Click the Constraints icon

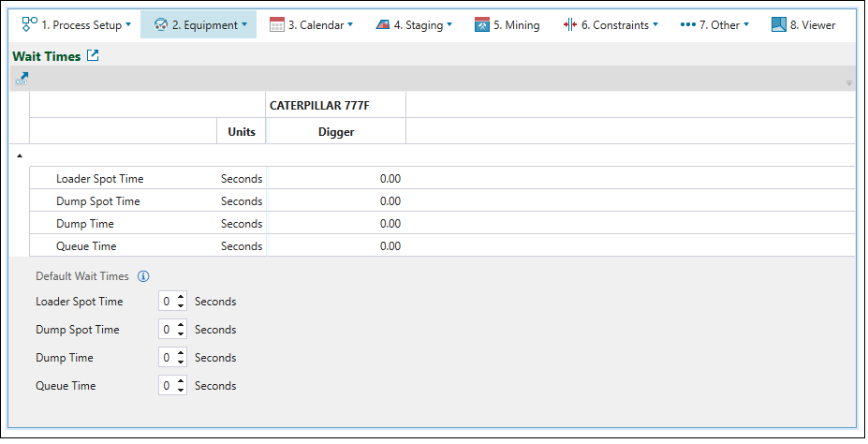(569, 25)
